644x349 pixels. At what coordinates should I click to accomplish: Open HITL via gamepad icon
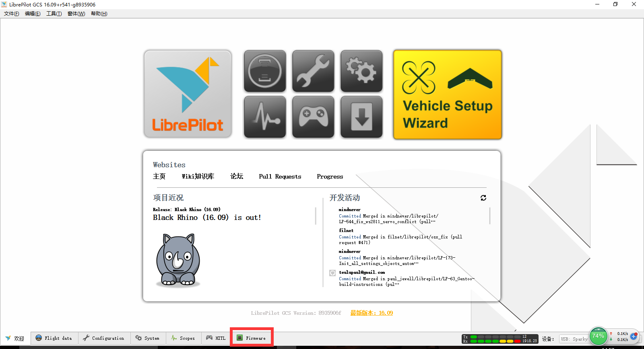(313, 117)
